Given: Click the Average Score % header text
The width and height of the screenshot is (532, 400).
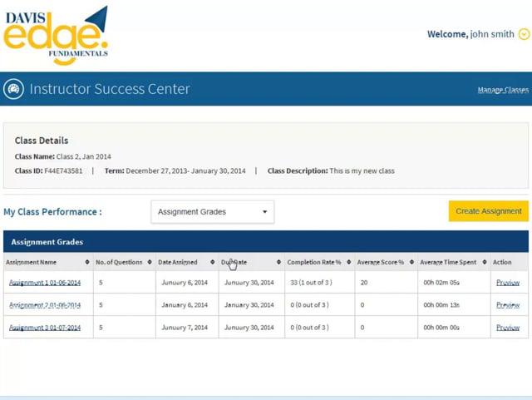Looking at the screenshot, I should coord(381,262).
